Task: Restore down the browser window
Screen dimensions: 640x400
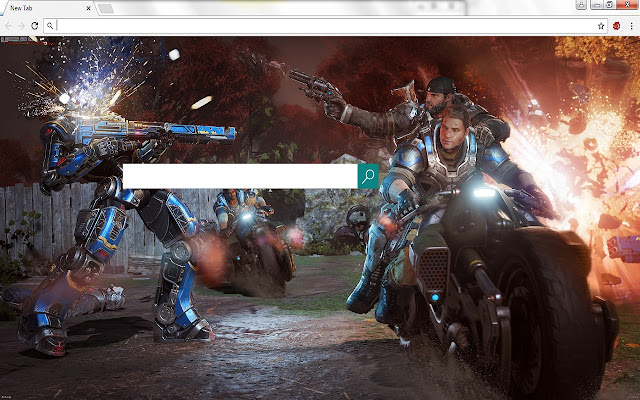Action: click(x=610, y=4)
